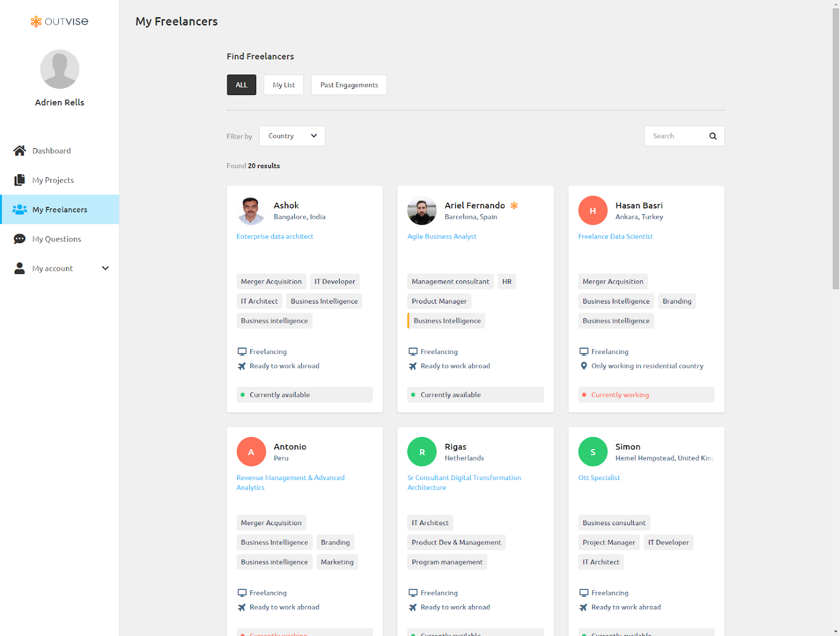
Task: Select the My Freelancers people icon
Action: (x=19, y=210)
